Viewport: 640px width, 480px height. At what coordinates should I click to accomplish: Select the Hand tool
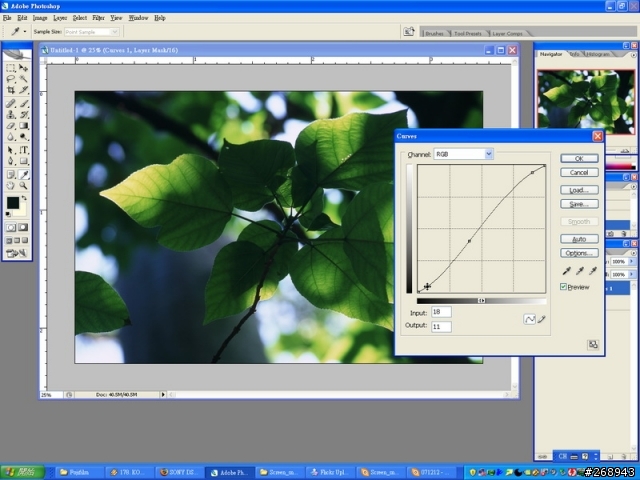(11, 186)
